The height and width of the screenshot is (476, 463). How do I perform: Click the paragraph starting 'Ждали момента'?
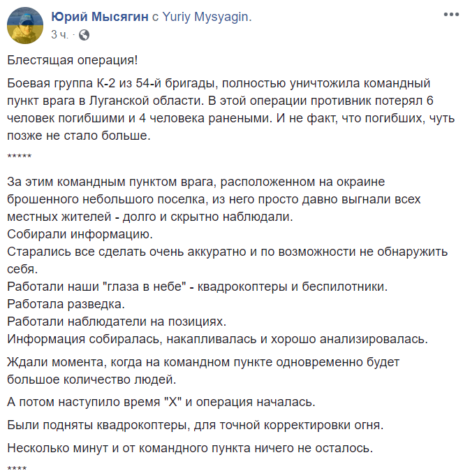pos(203,370)
